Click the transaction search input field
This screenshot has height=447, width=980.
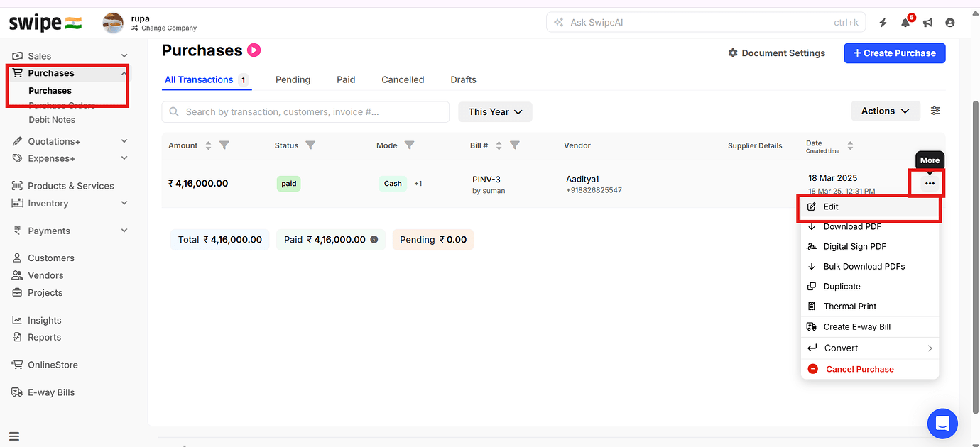click(x=305, y=111)
